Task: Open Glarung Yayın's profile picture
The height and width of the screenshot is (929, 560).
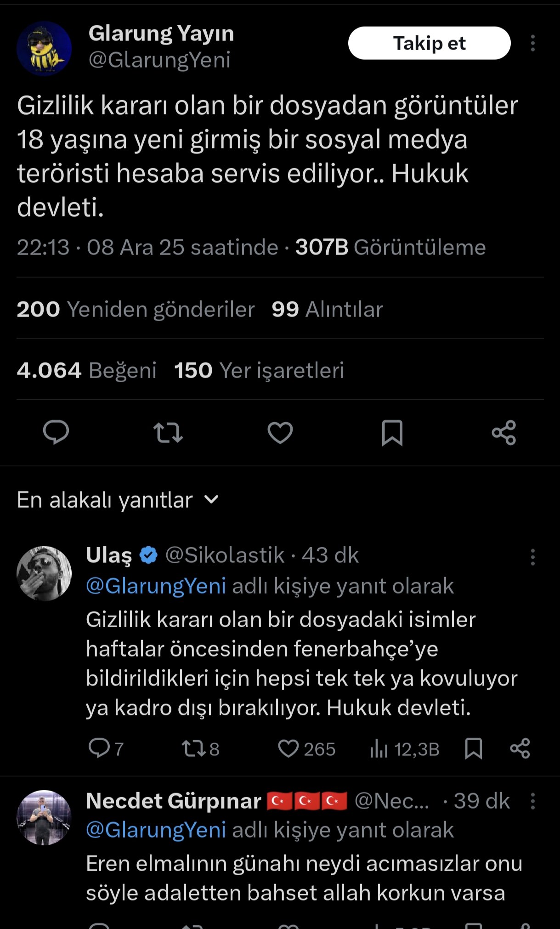Action: click(x=44, y=48)
